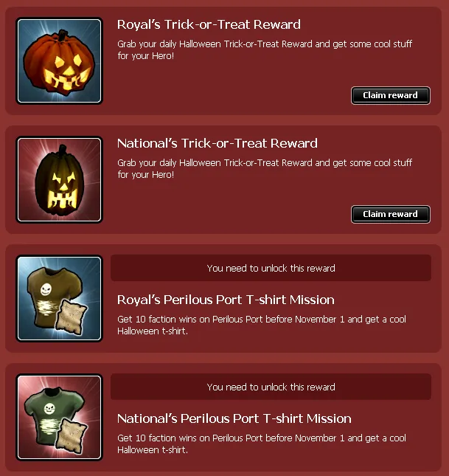Click the National's Trick-or-Treat reward description text
Screen dimensions: 449x476
[265, 168]
